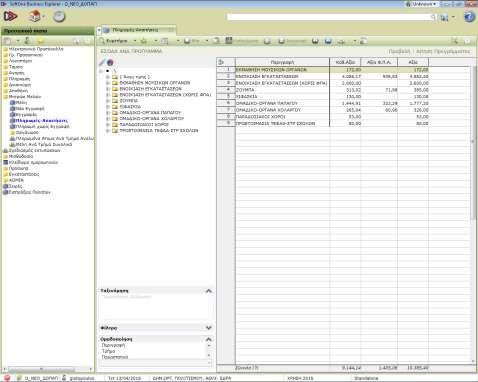Select grid row 1 ΕΚΜΑΘΗΣΗ ΜΟΥΣΙΚΩΝ ΟΡΓΑΝΩΝ

click(x=322, y=70)
